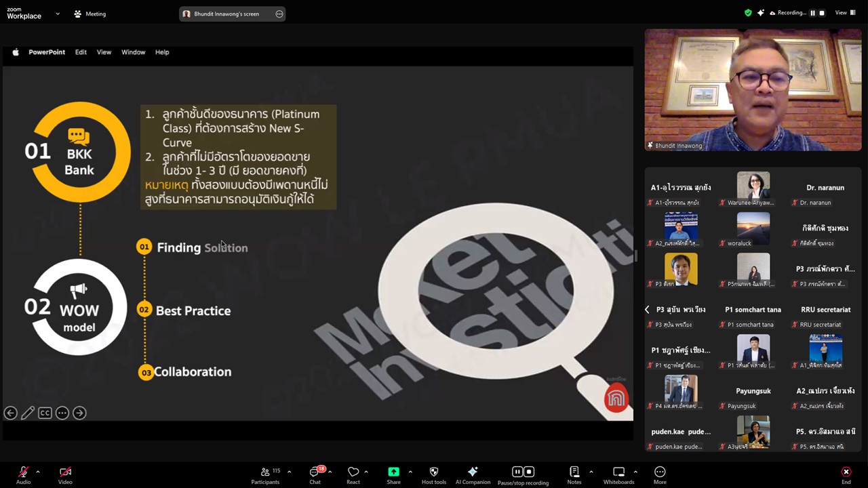Screen dimensions: 868x488
Task: Open the Help menu in shared screen
Action: point(162,52)
